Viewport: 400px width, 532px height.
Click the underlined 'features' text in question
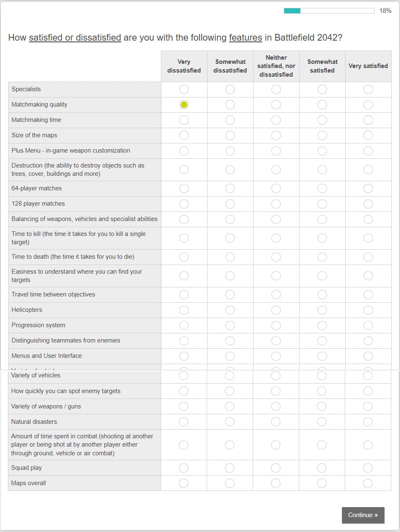pos(245,38)
